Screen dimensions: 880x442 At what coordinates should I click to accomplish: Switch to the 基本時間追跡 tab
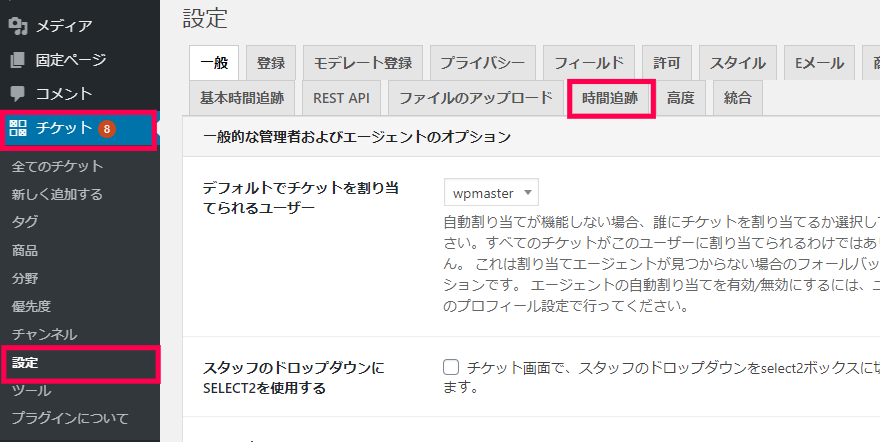(241, 98)
